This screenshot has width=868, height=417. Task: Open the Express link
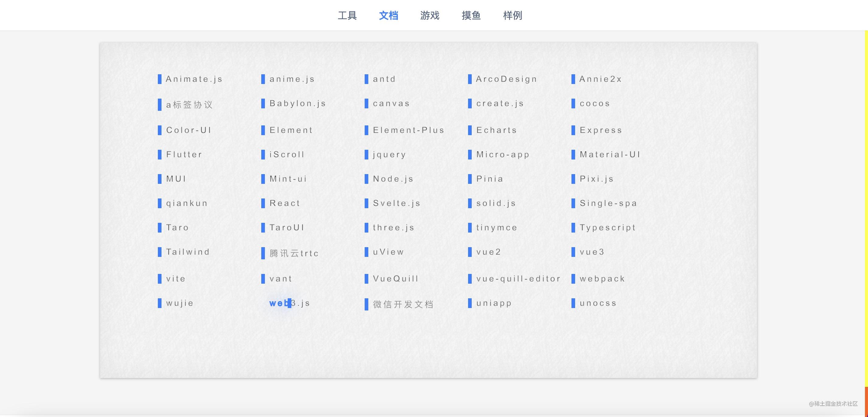(x=601, y=130)
